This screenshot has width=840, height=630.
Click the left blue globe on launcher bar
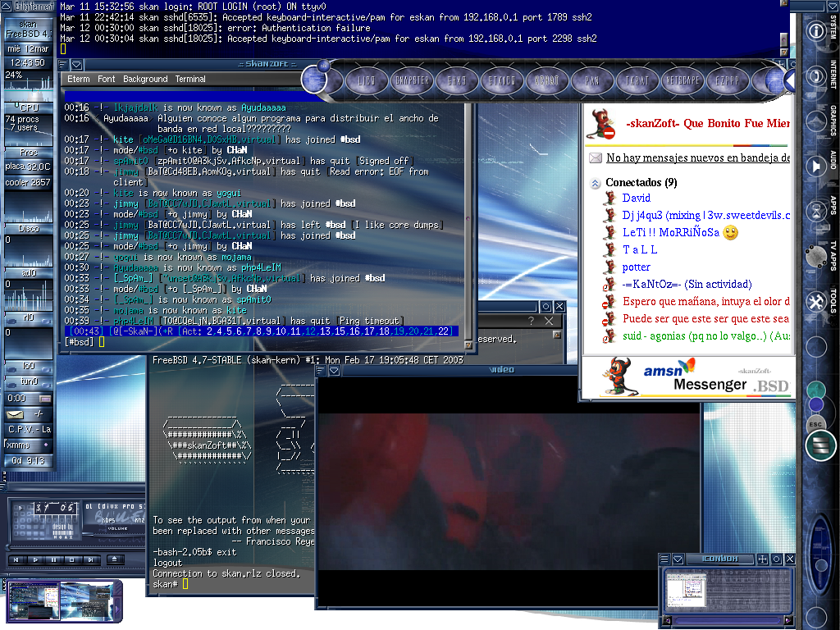click(x=316, y=80)
